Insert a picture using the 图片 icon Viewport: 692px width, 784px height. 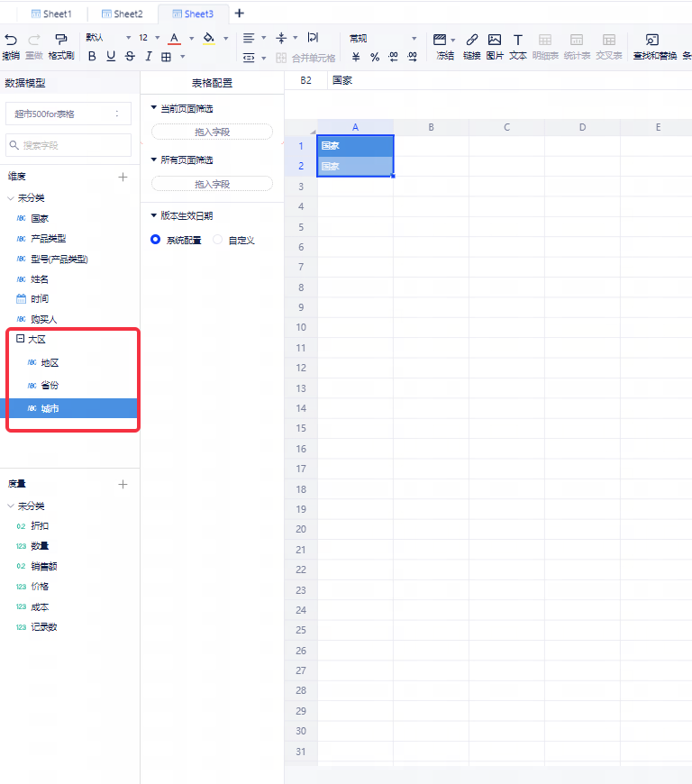(x=495, y=40)
